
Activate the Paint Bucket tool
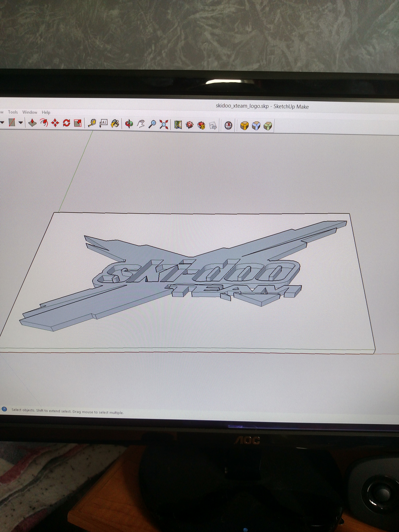pos(115,124)
